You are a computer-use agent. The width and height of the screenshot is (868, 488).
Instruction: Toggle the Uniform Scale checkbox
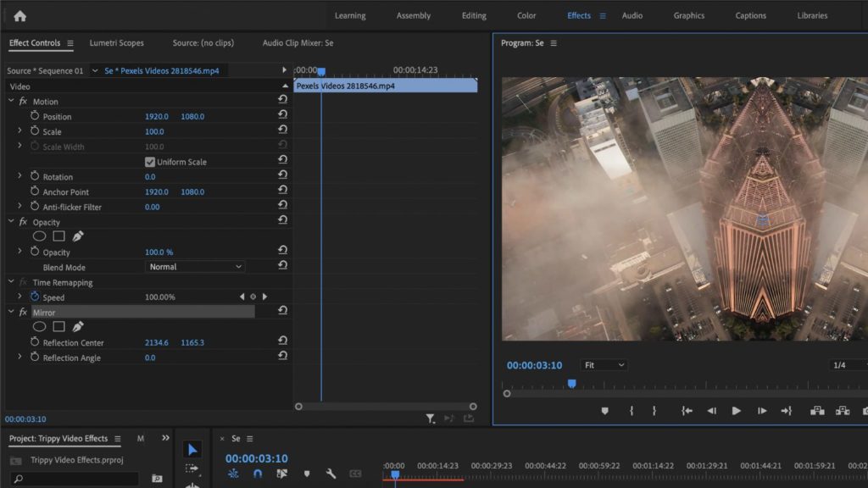(150, 162)
